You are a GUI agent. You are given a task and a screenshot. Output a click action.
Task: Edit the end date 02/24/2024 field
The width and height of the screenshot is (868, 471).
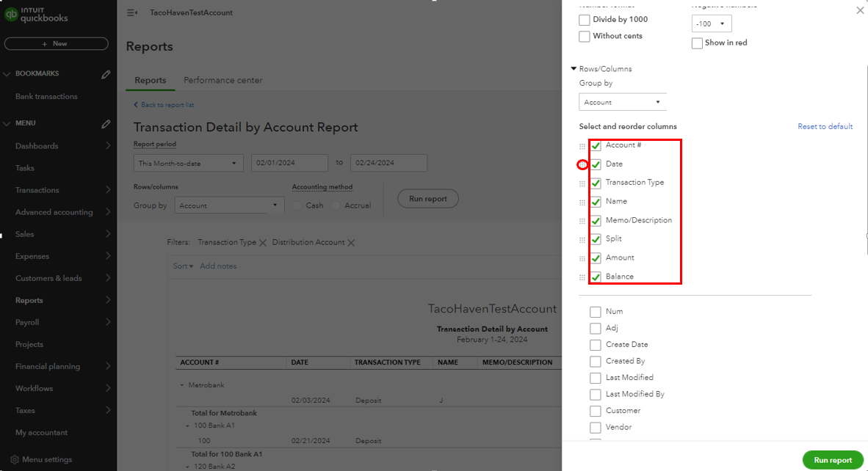(388, 163)
